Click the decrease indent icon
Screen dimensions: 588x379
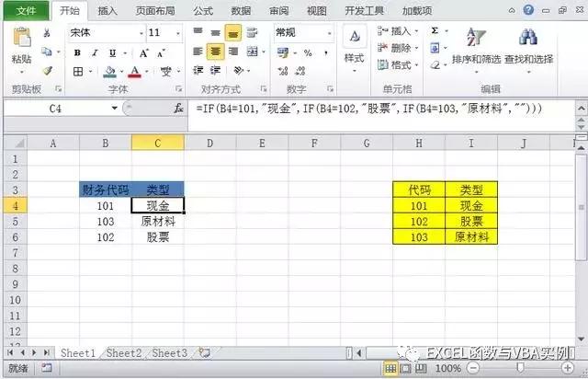(x=198, y=70)
